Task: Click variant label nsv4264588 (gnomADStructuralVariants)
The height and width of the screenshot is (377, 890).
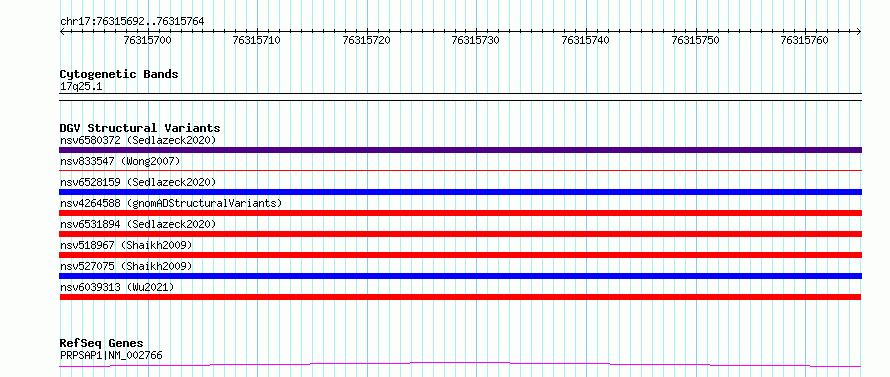Action: [x=171, y=203]
